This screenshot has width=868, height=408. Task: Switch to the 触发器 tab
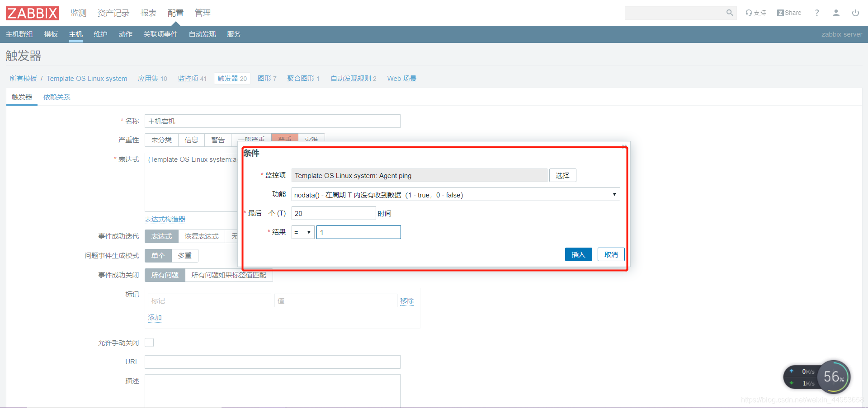pos(22,97)
